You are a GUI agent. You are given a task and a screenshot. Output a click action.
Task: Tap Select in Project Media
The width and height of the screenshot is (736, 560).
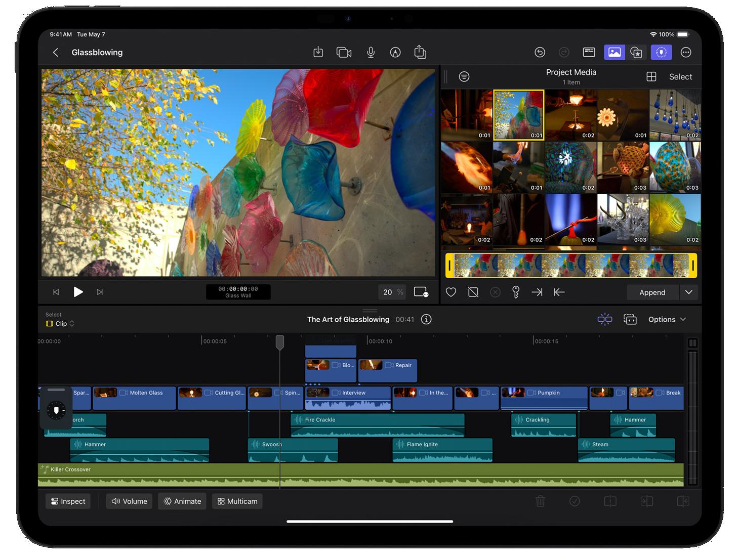pos(680,76)
